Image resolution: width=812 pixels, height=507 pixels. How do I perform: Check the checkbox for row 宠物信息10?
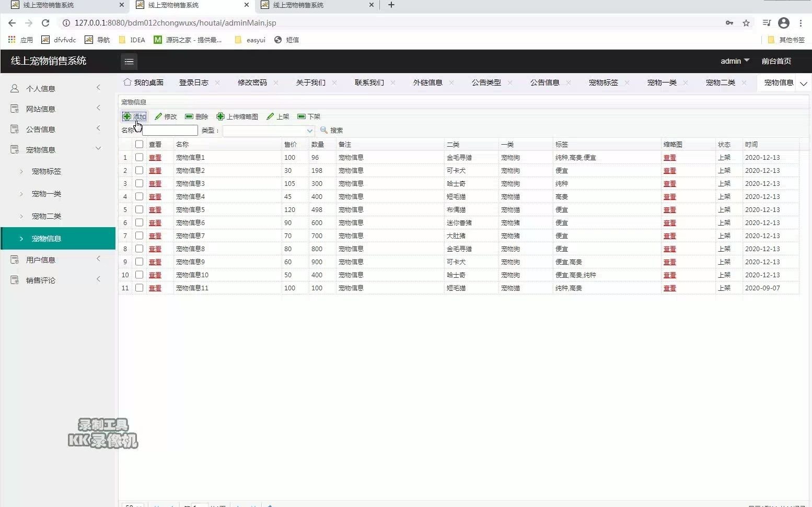[x=139, y=275]
